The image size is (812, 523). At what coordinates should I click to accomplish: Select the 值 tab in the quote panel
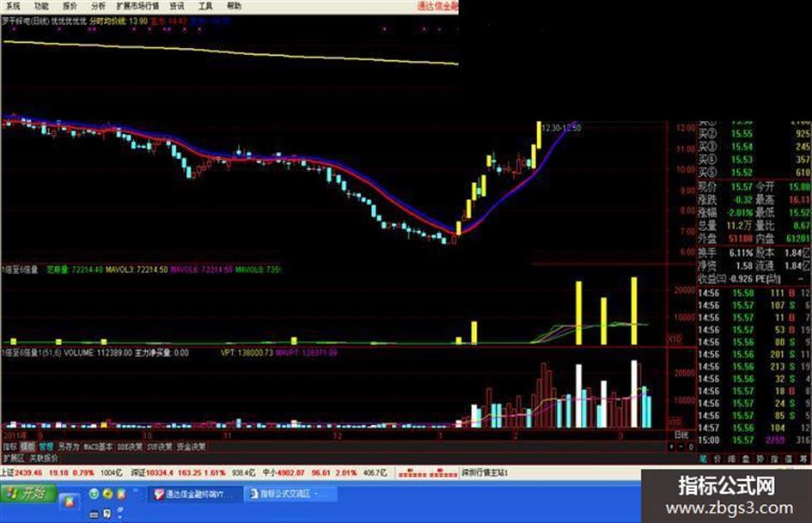tap(789, 459)
